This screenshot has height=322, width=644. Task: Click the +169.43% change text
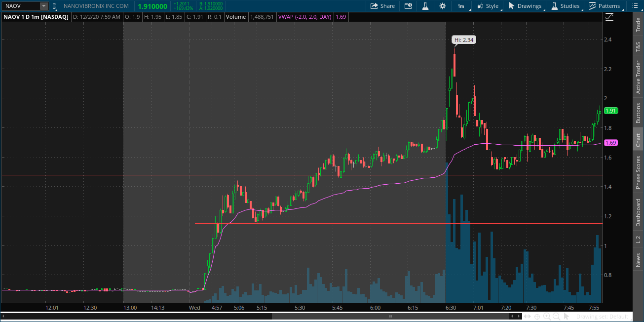click(183, 8)
